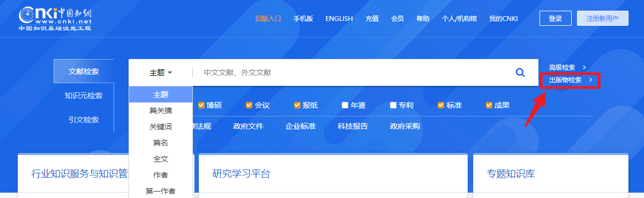Image resolution: width=644 pixels, height=198 pixels.
Task: Open 会员 page
Action: 398,19
